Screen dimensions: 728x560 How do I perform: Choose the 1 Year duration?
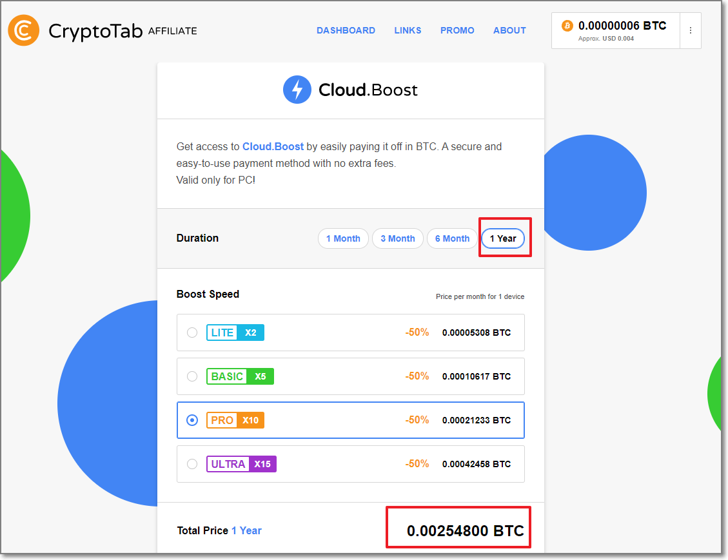click(503, 238)
